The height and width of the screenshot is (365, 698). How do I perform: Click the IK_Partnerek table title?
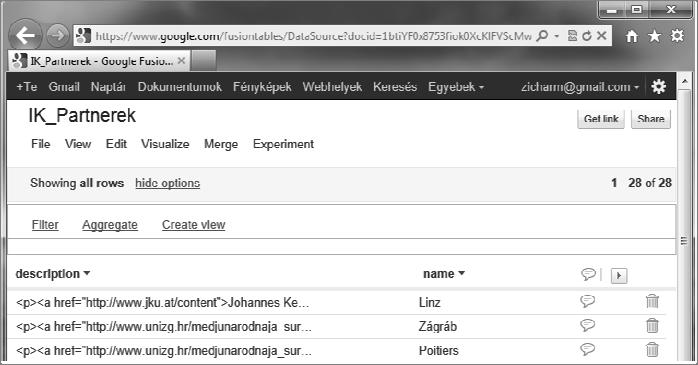coord(82,116)
